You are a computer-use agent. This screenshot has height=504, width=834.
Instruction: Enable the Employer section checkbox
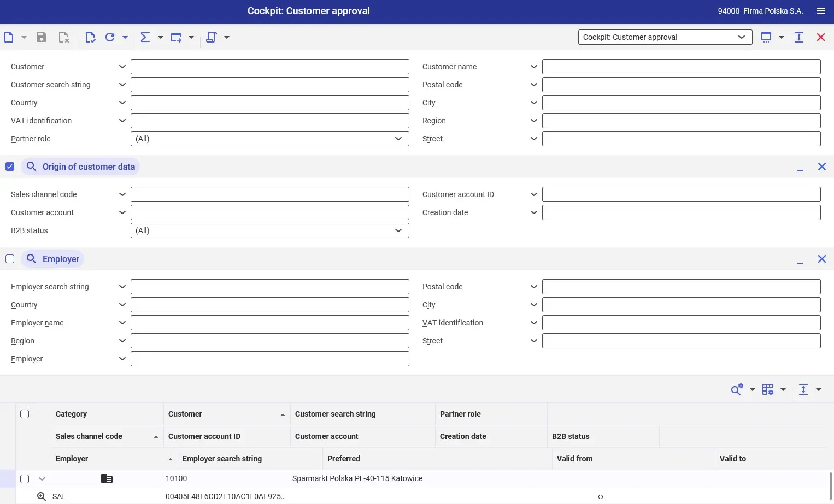(10, 259)
